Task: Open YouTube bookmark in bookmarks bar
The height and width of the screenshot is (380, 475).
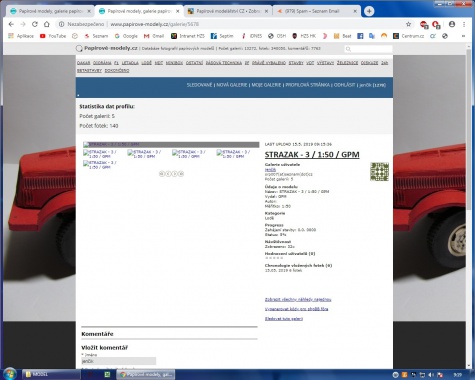Action: [x=53, y=36]
